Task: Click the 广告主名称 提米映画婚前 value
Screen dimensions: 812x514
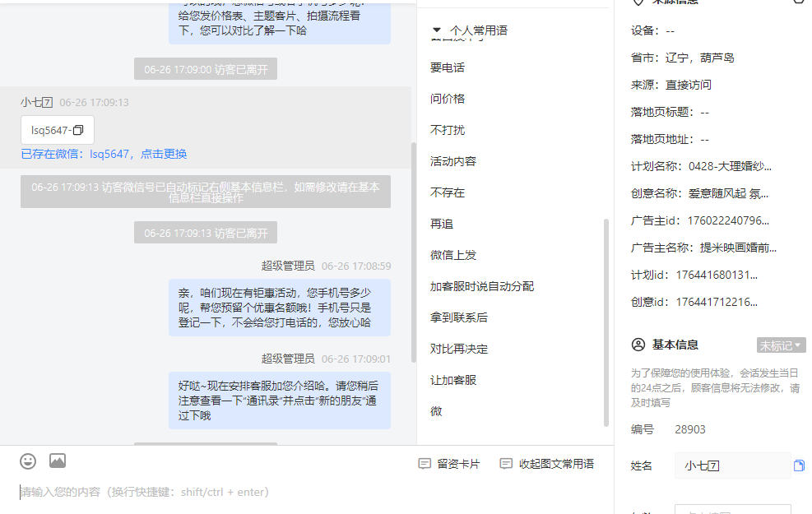Action: [739, 248]
